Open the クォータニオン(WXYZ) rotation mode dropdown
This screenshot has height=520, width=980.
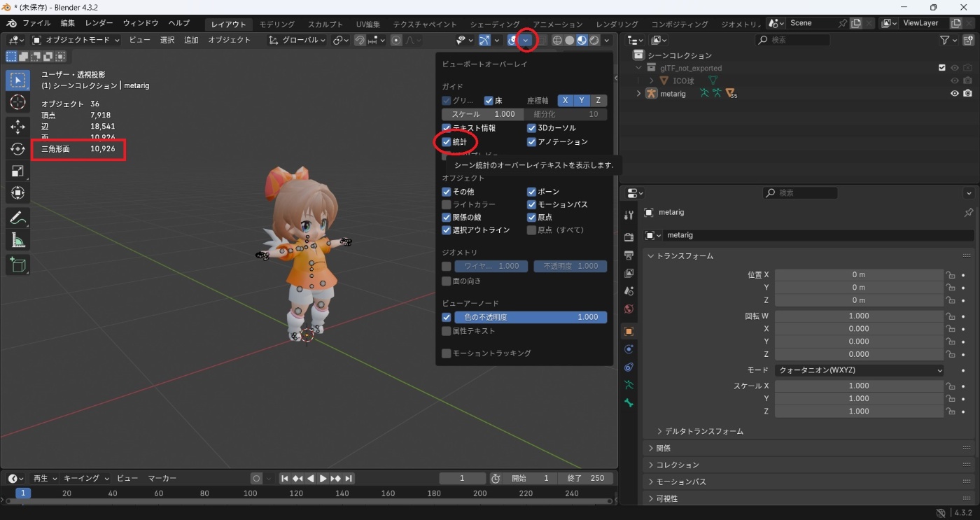click(859, 370)
